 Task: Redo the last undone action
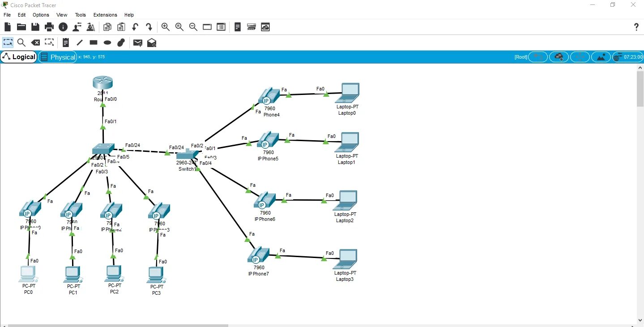[x=149, y=27]
